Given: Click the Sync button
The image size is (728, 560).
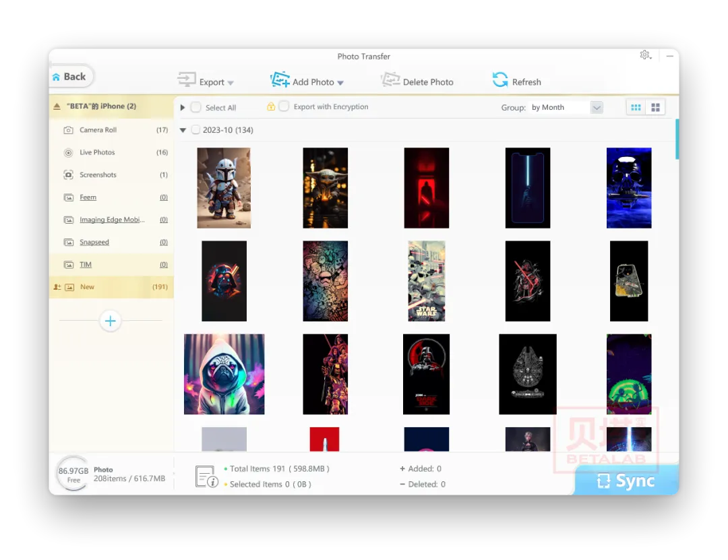Looking at the screenshot, I should pos(627,480).
